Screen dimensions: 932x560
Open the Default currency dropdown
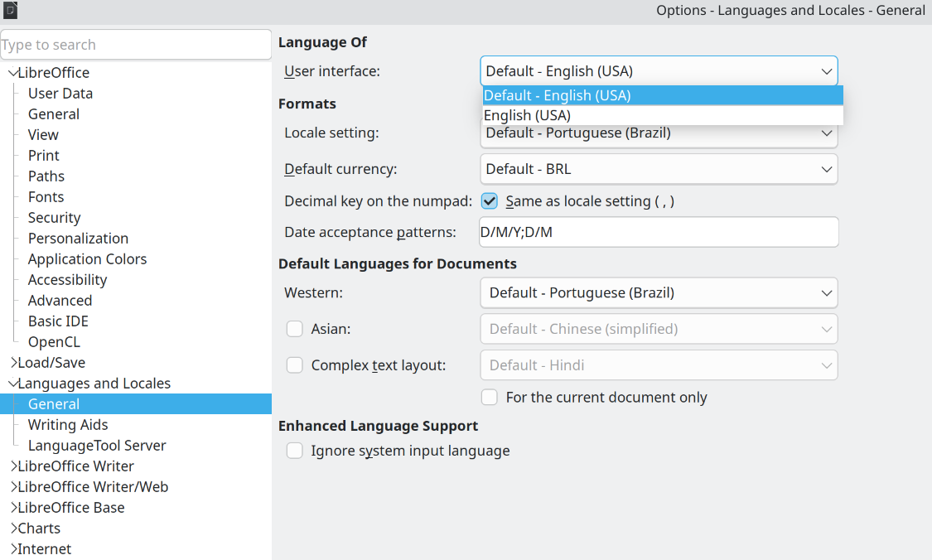tap(659, 170)
